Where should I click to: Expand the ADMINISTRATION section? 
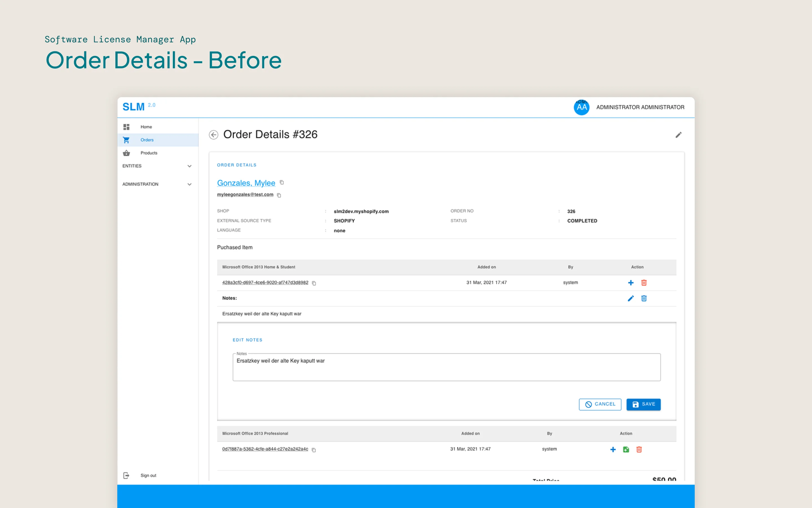click(157, 184)
